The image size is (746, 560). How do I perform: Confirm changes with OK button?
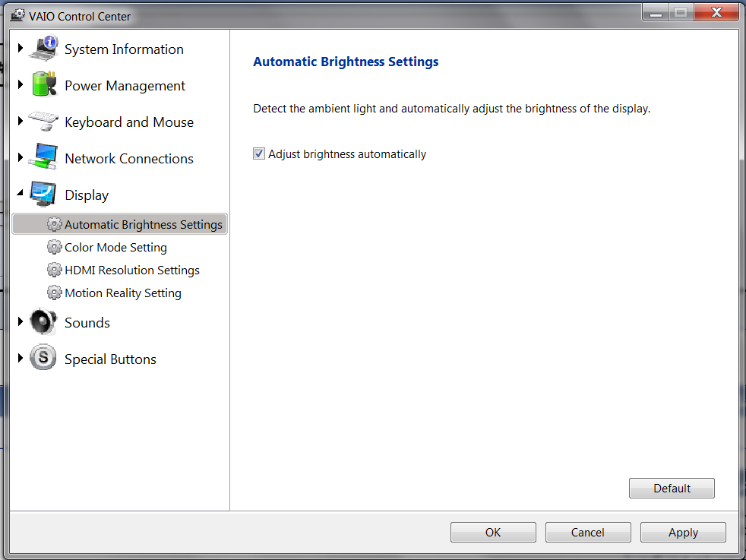[x=493, y=532]
